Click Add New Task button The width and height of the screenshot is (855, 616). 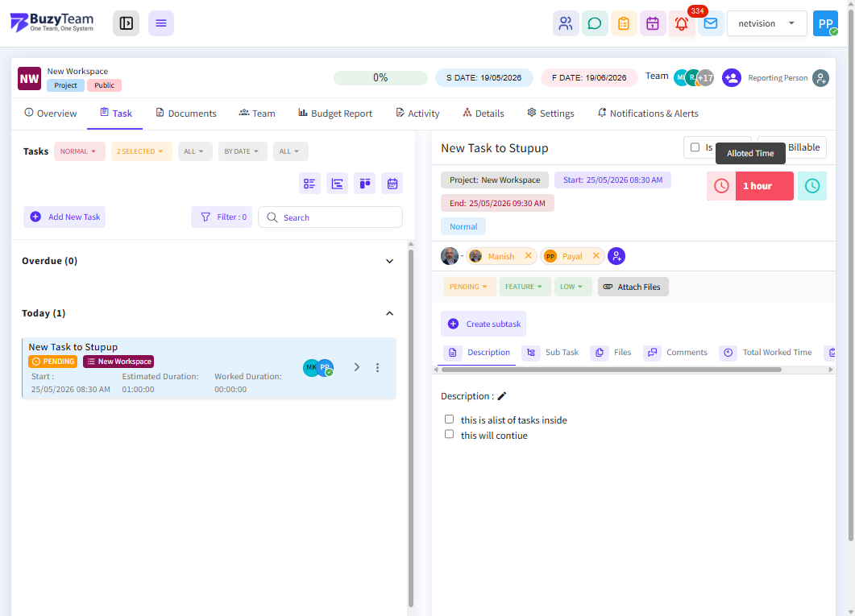[x=65, y=217]
